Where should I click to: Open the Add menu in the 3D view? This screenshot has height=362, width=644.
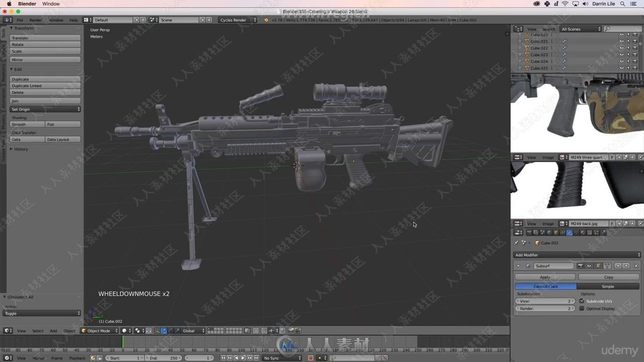tap(53, 331)
